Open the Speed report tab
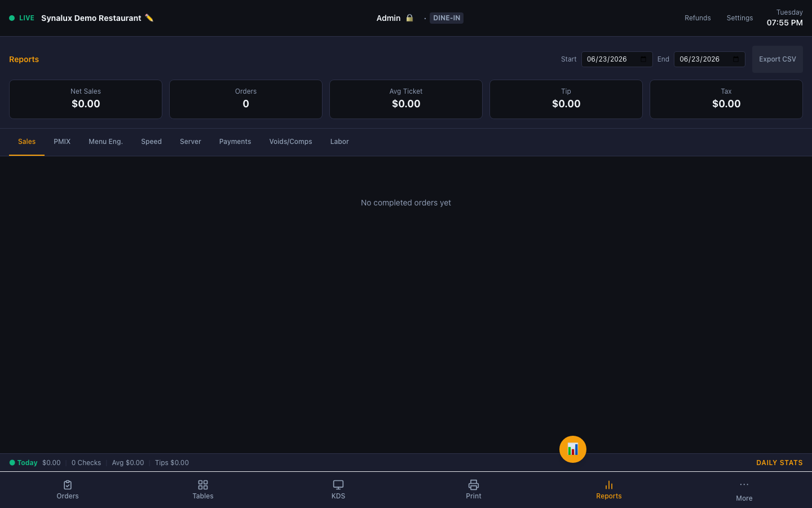The image size is (812, 508). 151,142
